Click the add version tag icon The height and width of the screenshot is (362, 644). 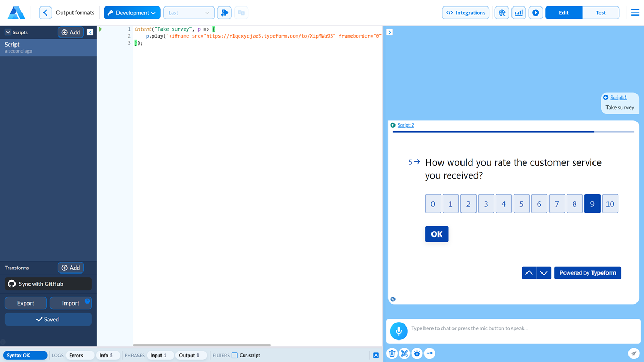[x=224, y=13]
